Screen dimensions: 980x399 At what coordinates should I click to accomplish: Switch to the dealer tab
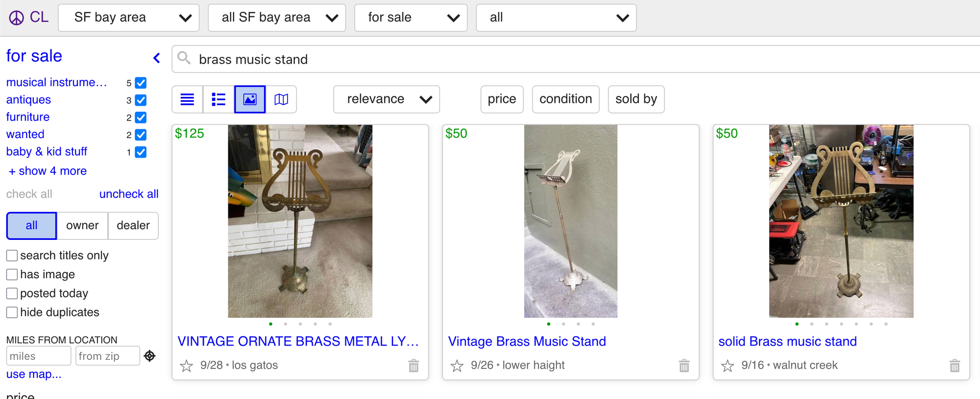click(x=133, y=225)
